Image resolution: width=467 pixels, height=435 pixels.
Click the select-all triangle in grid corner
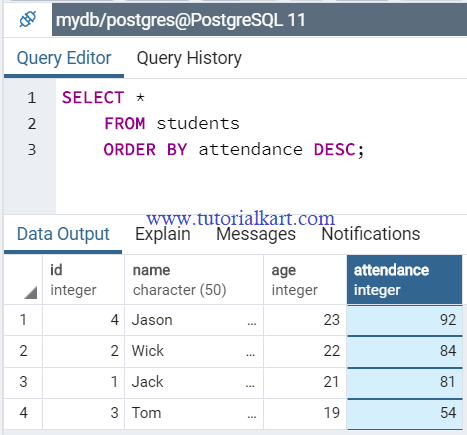coord(31,293)
